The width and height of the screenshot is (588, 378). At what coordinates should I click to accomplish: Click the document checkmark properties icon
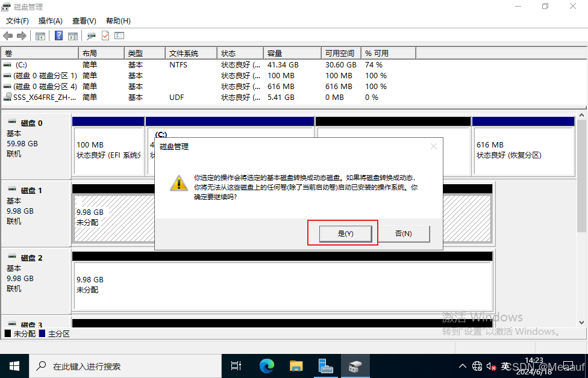tap(105, 36)
